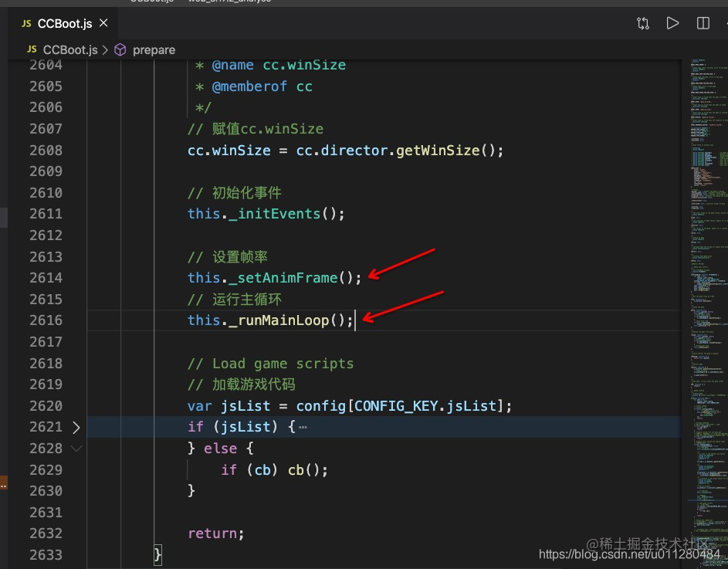Image resolution: width=728 pixels, height=569 pixels.
Task: Run the code with the play icon
Action: pos(672,23)
